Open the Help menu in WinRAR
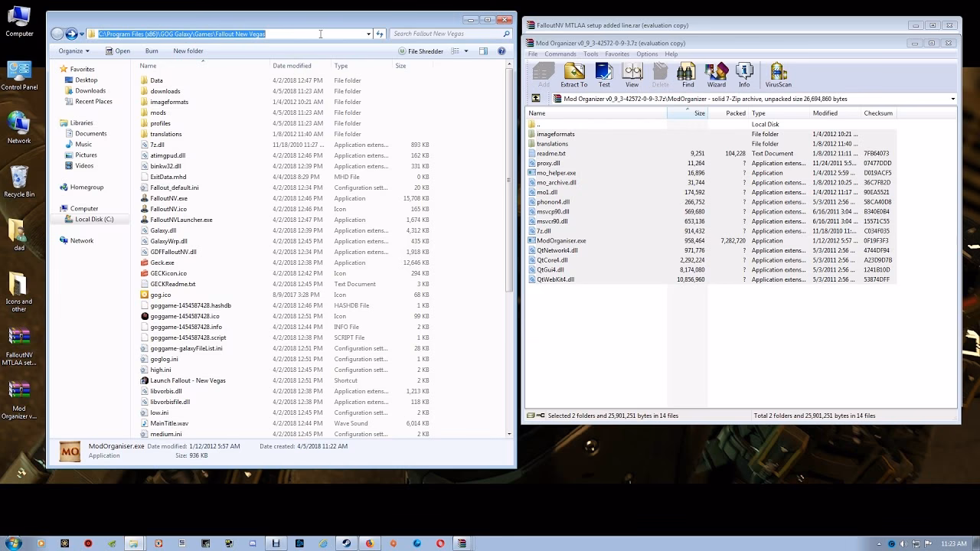Viewport: 980px width, 551px height. (x=671, y=54)
